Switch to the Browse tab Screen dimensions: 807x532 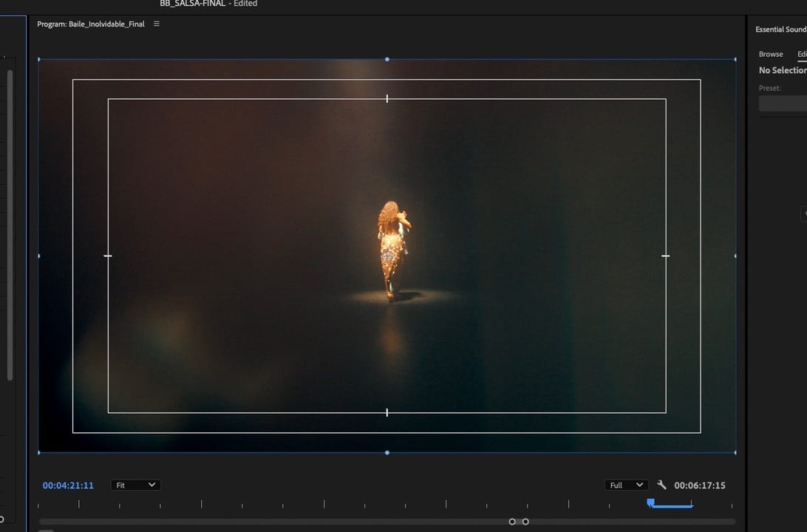(770, 54)
